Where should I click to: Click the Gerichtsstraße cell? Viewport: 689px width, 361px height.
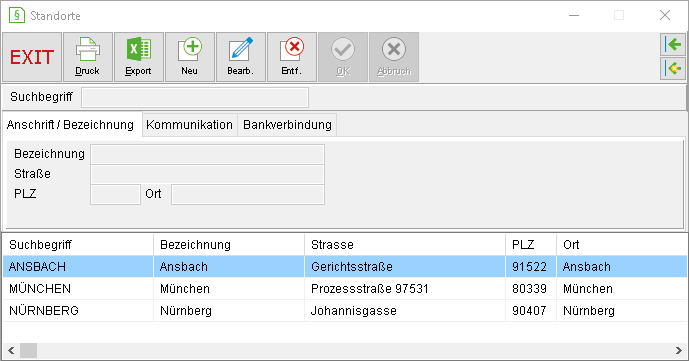pos(405,267)
